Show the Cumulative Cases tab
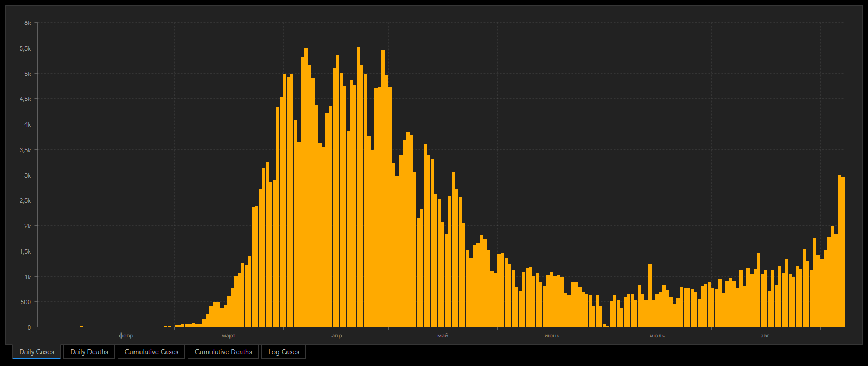This screenshot has height=366, width=868. click(151, 352)
